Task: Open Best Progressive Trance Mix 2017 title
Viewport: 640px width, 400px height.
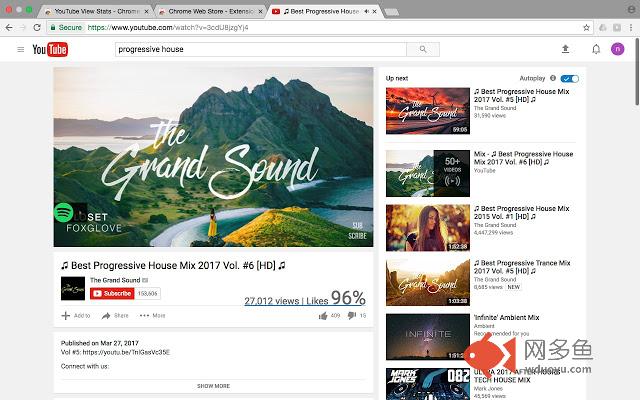Action: 522,267
